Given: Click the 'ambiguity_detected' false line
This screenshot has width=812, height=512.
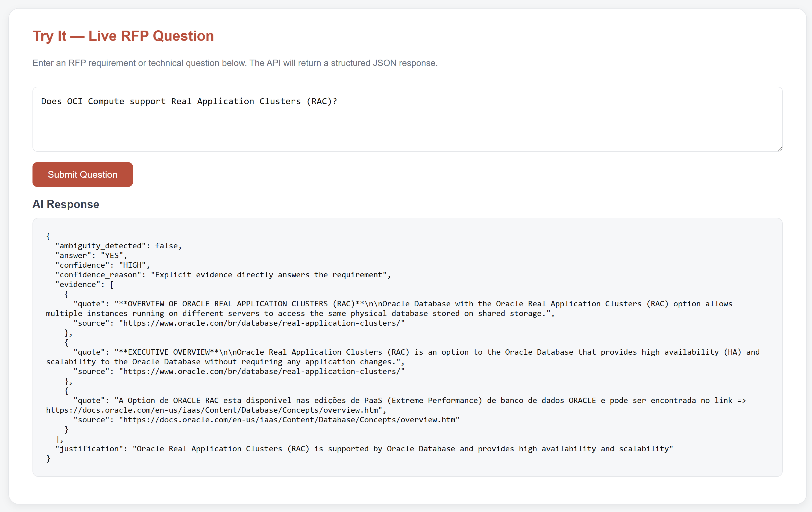Looking at the screenshot, I should (118, 246).
